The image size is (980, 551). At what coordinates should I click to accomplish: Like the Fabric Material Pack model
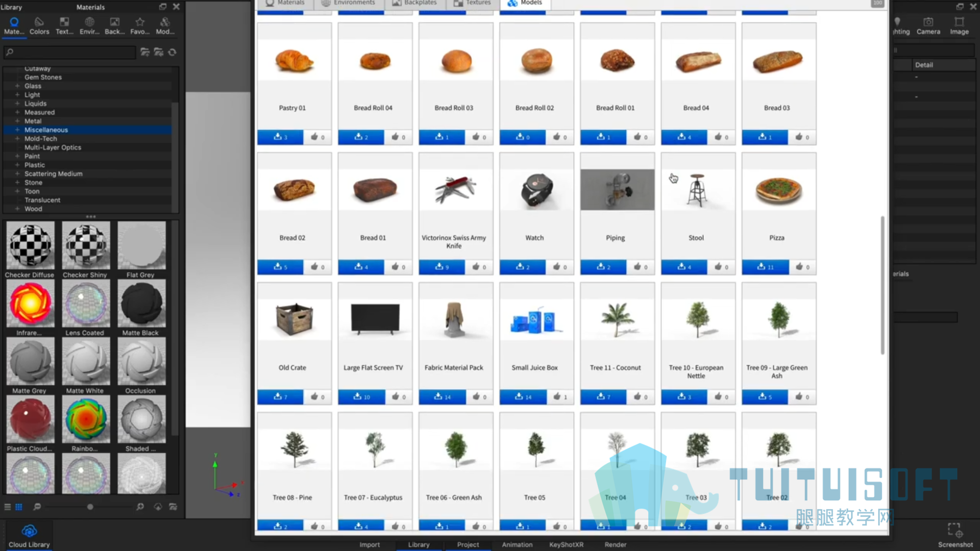tap(479, 397)
